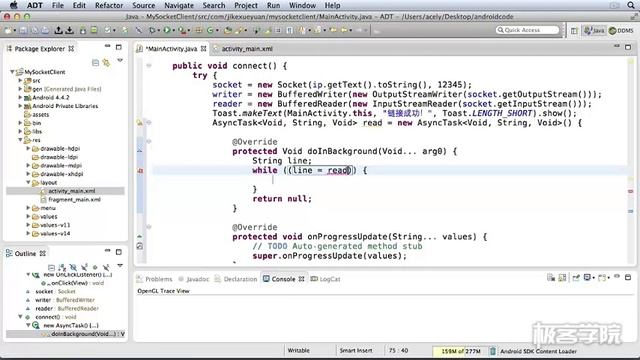Click the Quick Access search field
This screenshot has width=640, height=360.
(x=527, y=30)
